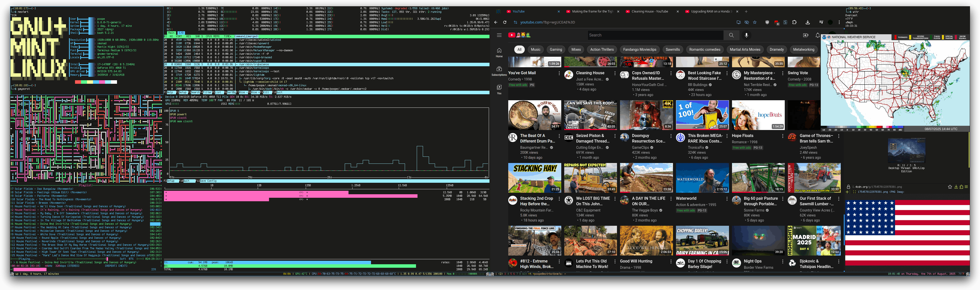Bookmark this page with the star
Image resolution: width=980 pixels, height=290 pixels.
pyautogui.click(x=755, y=22)
